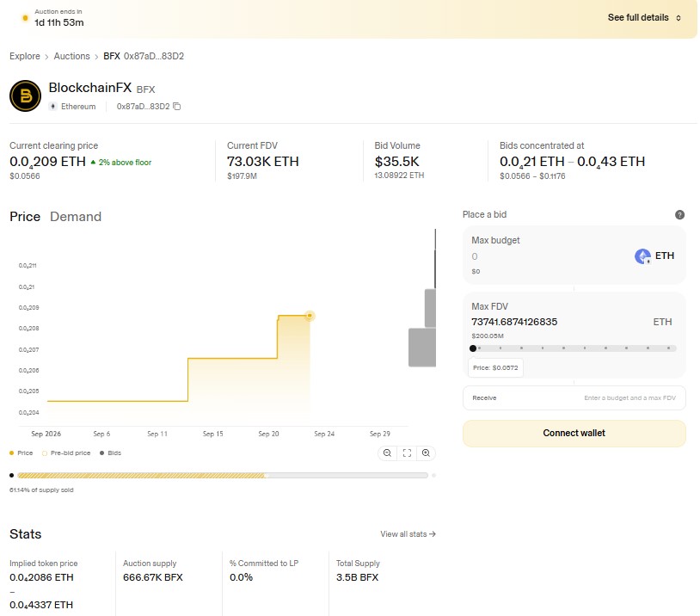
Task: Click % Committed to LP 0.0% value
Action: 241,577
